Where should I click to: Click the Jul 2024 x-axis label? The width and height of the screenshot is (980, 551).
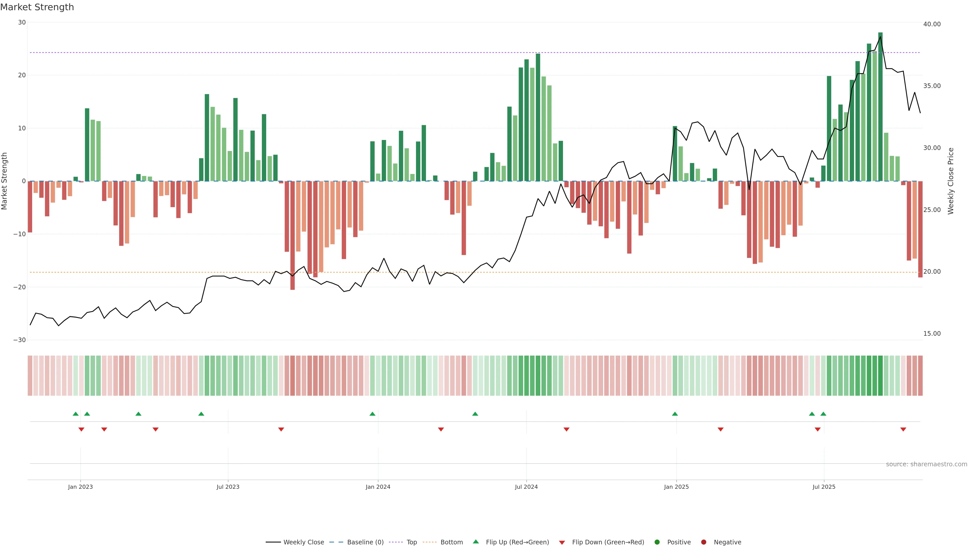click(526, 487)
